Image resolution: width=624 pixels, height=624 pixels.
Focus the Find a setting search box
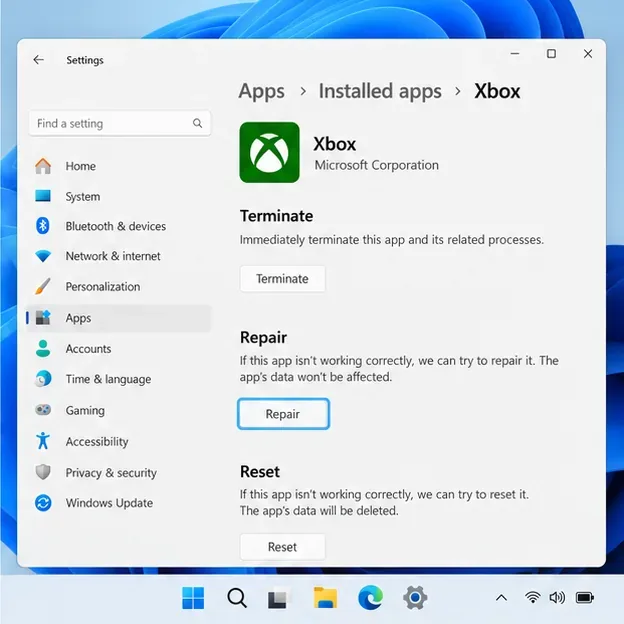pyautogui.click(x=120, y=123)
